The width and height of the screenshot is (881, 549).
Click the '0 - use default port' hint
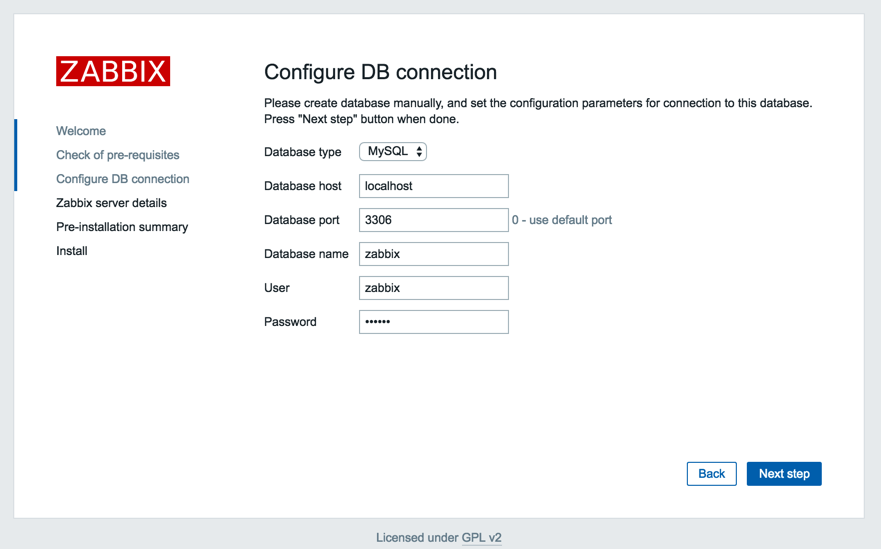[561, 220]
